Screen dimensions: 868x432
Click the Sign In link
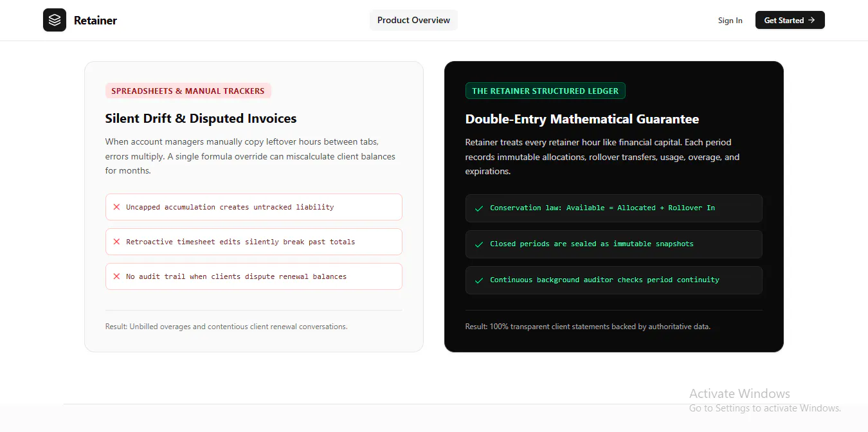click(730, 21)
